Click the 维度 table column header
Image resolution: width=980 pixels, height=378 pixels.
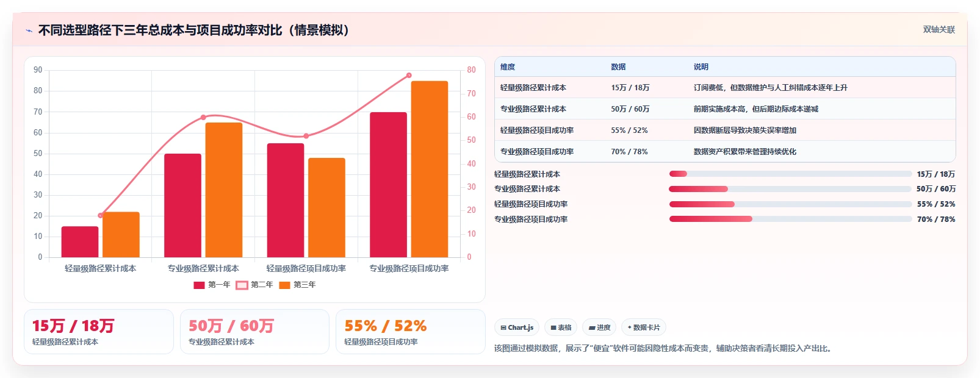coord(508,67)
